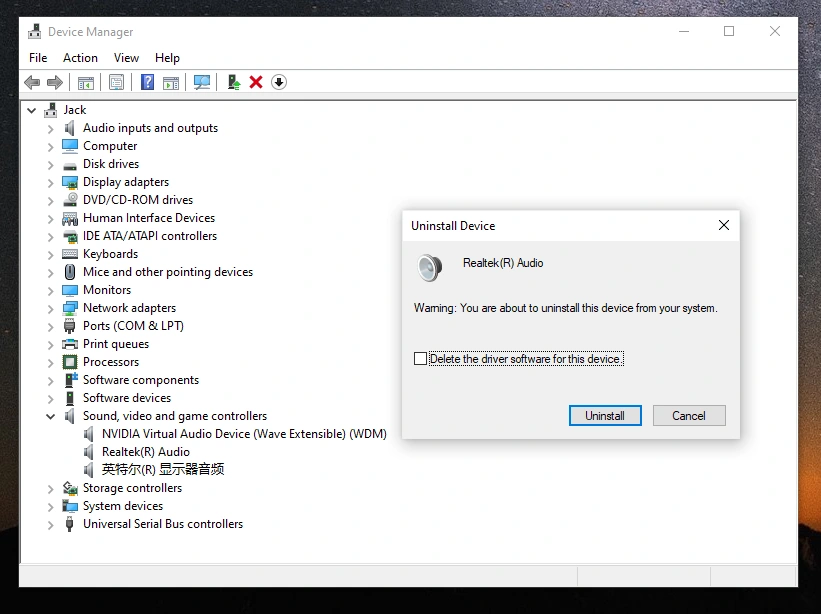Open the Help menu
The width and height of the screenshot is (821, 614).
click(x=167, y=58)
